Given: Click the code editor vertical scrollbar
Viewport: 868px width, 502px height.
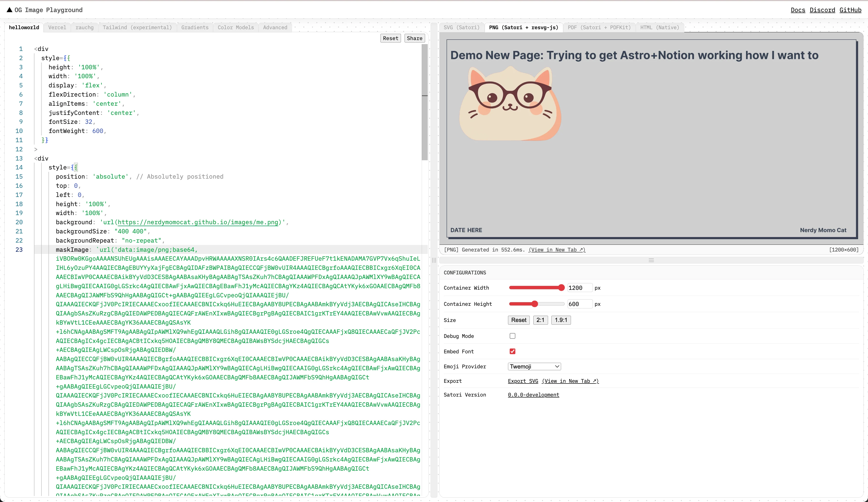Looking at the screenshot, I should [424, 102].
